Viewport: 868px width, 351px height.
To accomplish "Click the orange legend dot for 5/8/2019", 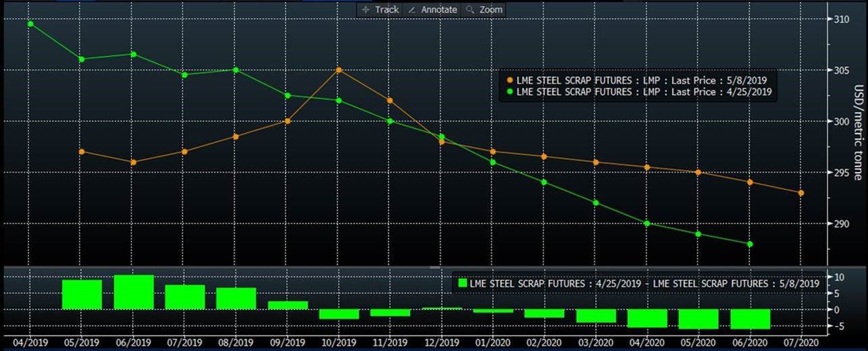I will pyautogui.click(x=509, y=80).
